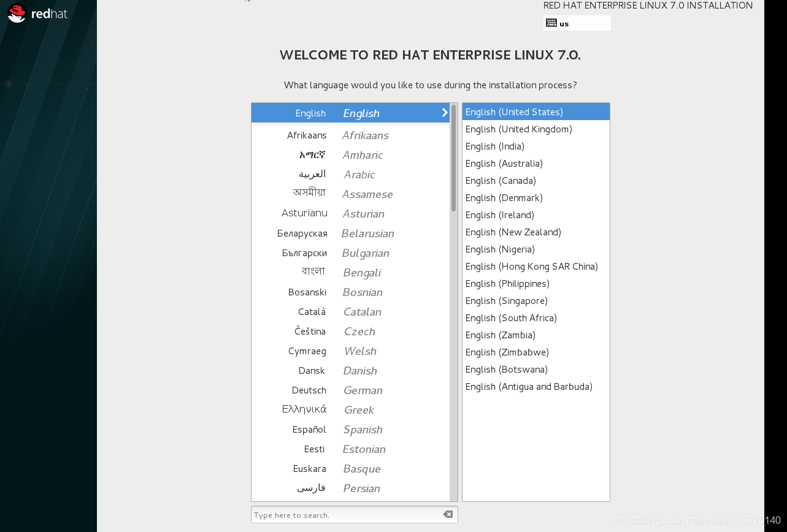Click the keyboard layout icon next to us
This screenshot has width=787, height=532.
[551, 23]
